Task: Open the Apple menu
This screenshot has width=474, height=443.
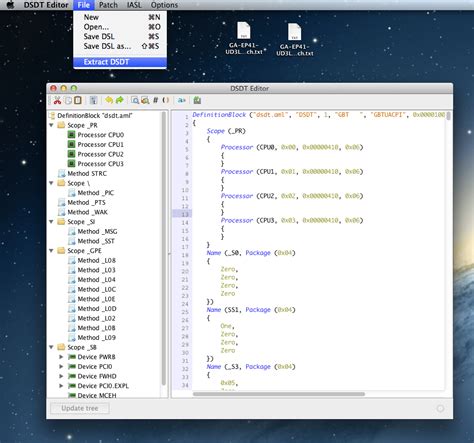Action: tap(10, 5)
